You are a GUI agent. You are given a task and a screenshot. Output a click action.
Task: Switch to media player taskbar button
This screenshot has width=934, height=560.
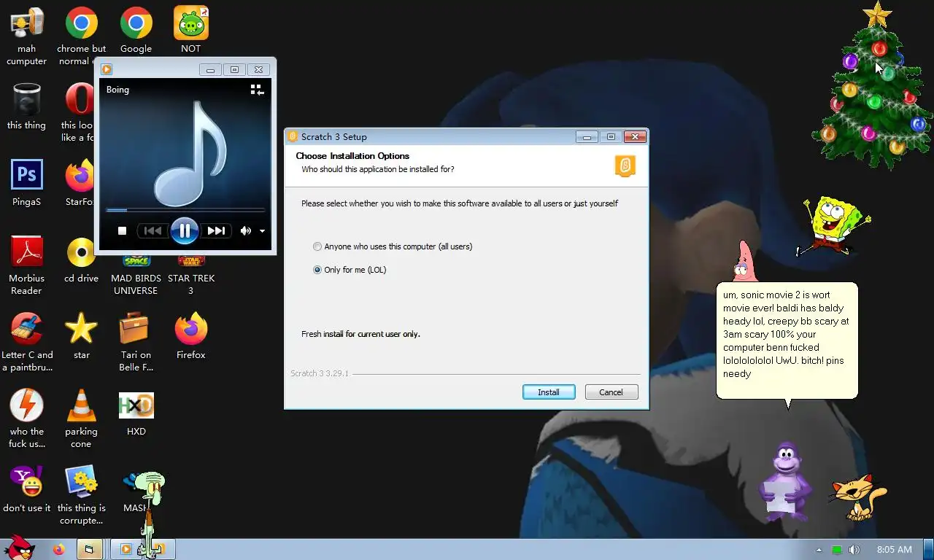click(126, 550)
